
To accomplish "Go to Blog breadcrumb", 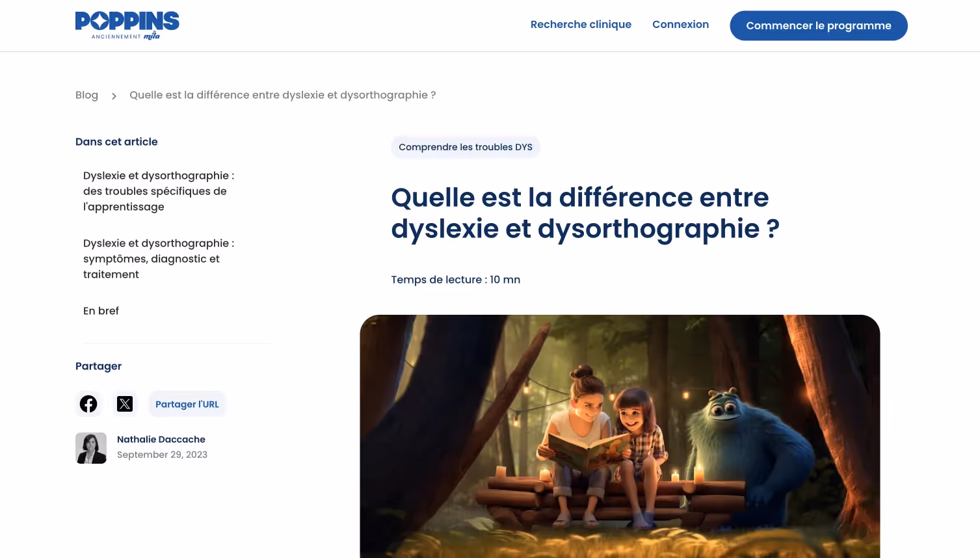I will [x=86, y=95].
